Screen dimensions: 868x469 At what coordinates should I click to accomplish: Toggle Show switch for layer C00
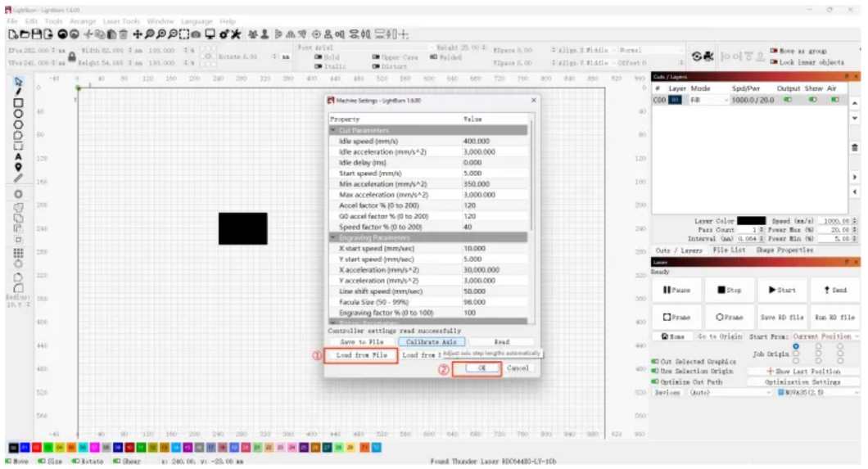click(x=812, y=100)
